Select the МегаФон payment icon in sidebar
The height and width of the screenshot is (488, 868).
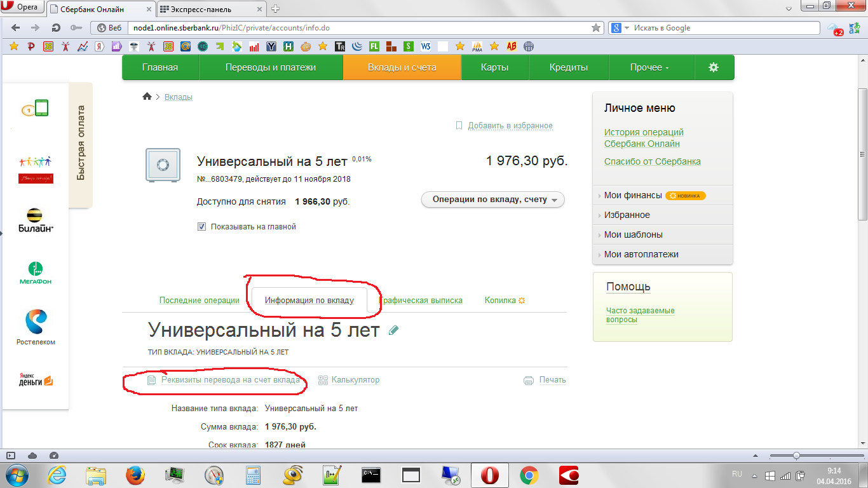(x=35, y=273)
